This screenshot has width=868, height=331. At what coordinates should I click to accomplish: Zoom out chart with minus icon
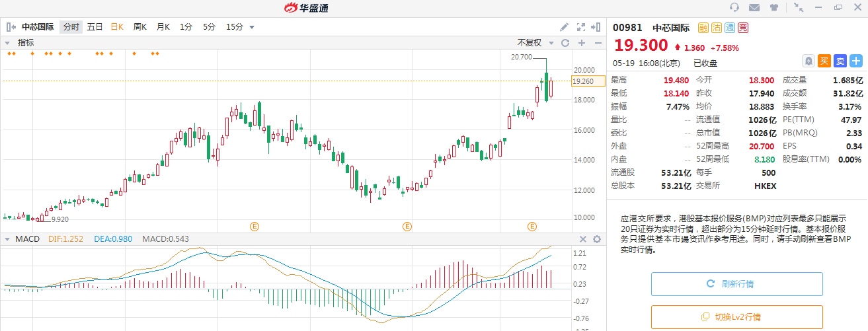598,43
